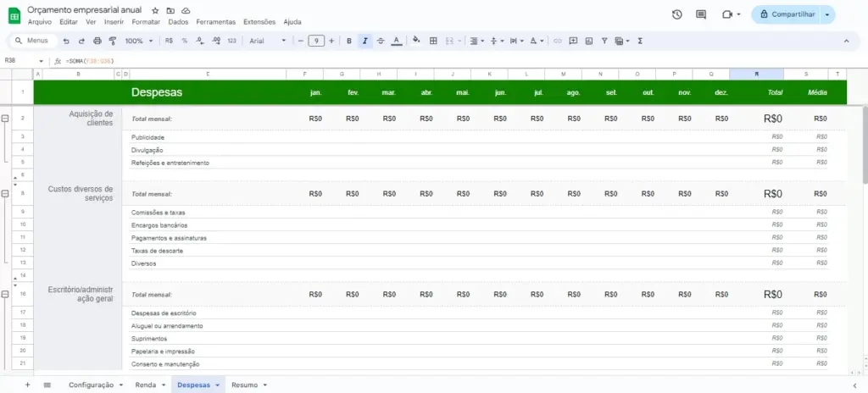Format as percent

[x=184, y=41]
